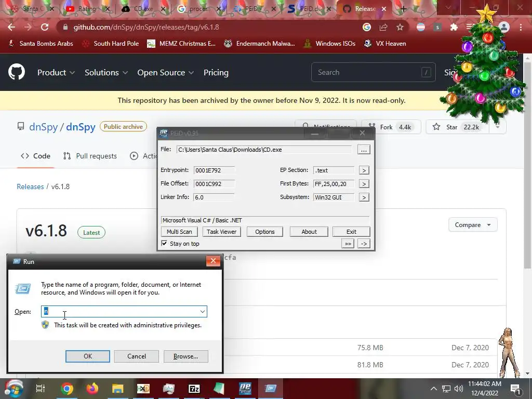Open PEiD Options
This screenshot has width=532, height=399.
265,232
